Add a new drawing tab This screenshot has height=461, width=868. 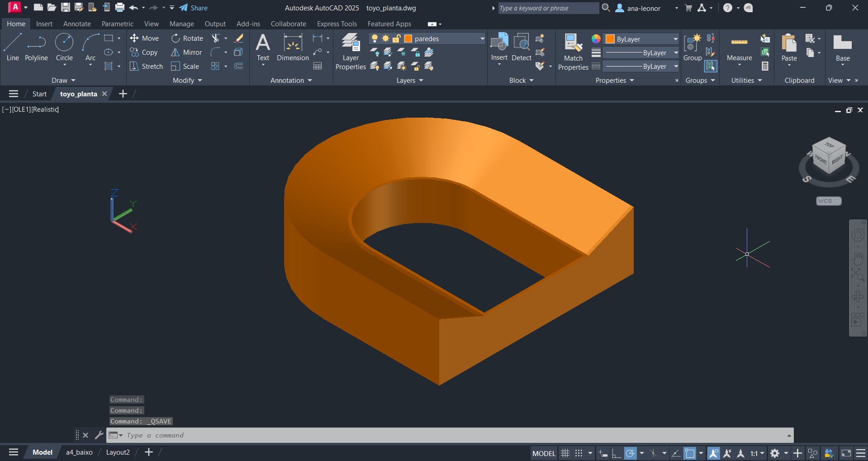click(x=123, y=94)
